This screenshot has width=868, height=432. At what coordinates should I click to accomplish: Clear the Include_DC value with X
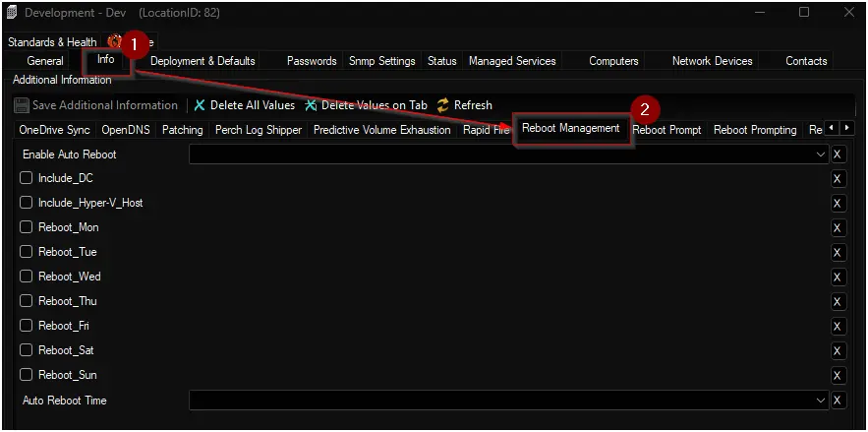coord(839,179)
